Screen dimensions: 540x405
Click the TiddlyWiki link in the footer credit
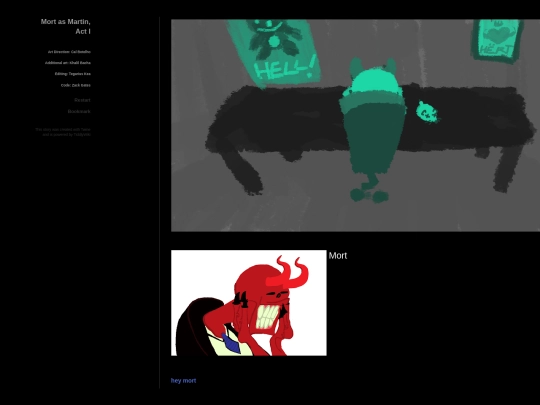pos(82,135)
